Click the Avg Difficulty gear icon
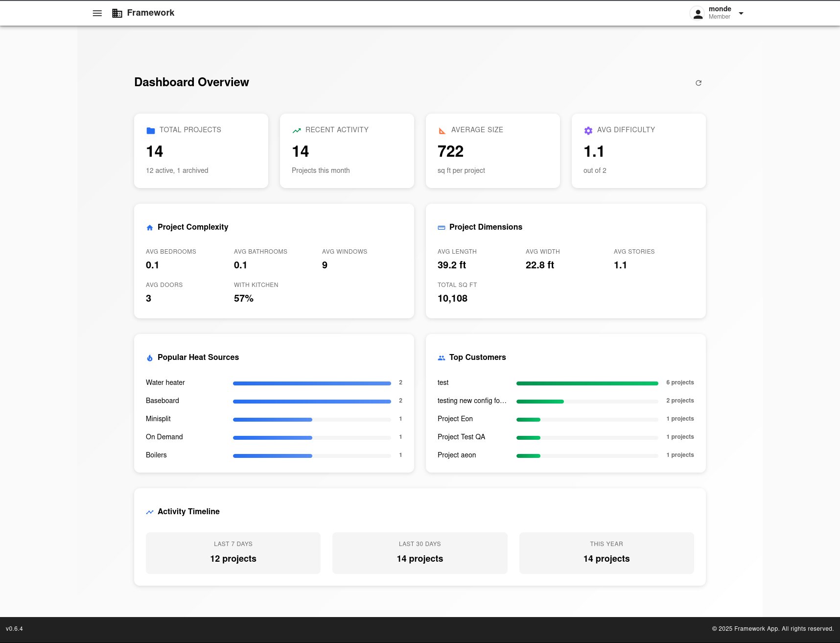This screenshot has height=643, width=840. coord(588,131)
